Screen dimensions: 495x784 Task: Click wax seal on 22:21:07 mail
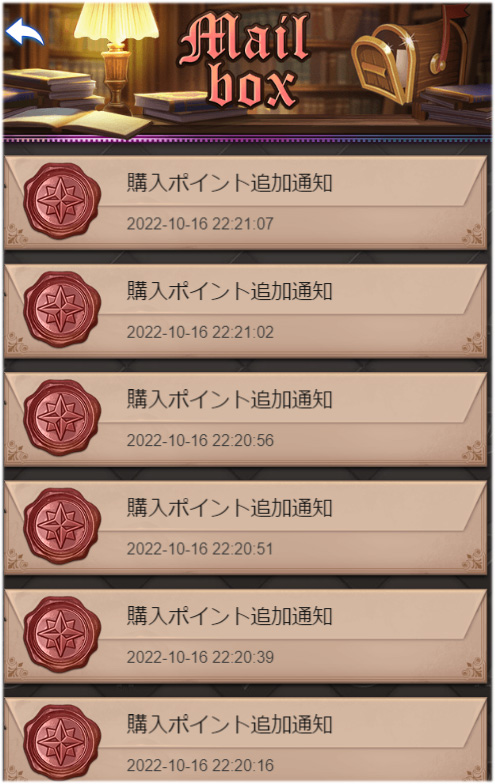[62, 201]
